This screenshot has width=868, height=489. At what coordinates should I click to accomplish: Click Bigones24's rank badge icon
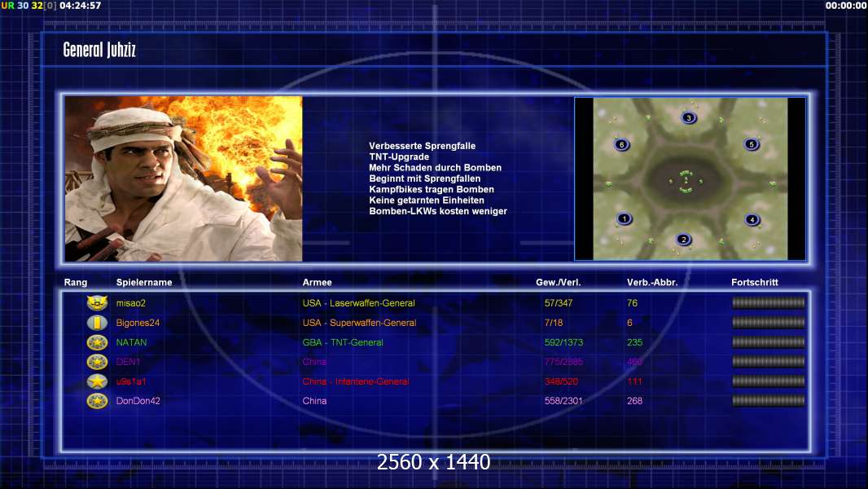97,322
